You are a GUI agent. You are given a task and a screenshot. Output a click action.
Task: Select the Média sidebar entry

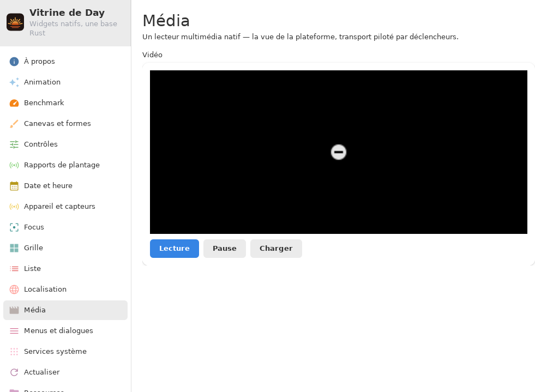(x=65, y=310)
